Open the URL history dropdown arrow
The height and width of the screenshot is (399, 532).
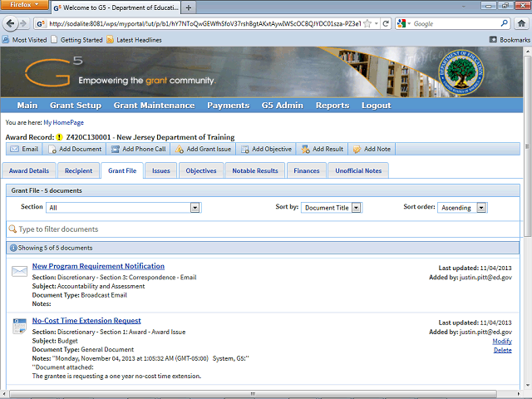(377, 23)
